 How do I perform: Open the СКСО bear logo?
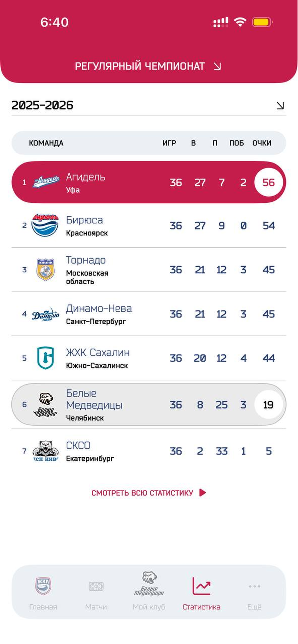[x=45, y=451]
